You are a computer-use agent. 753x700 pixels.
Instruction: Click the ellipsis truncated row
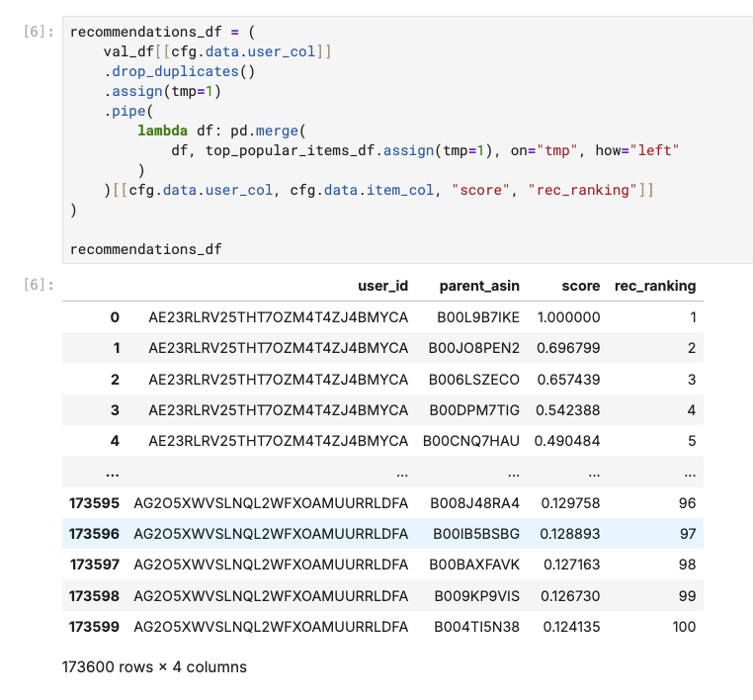click(382, 472)
